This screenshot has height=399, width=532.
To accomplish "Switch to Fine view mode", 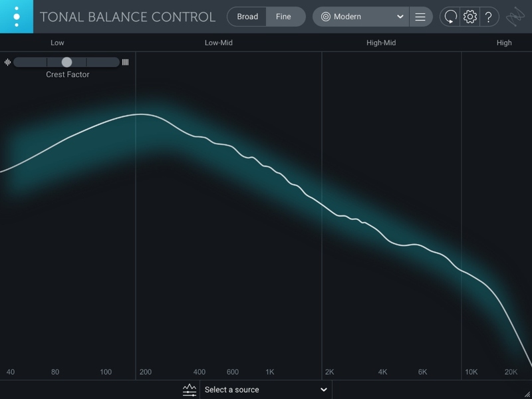I will (284, 17).
